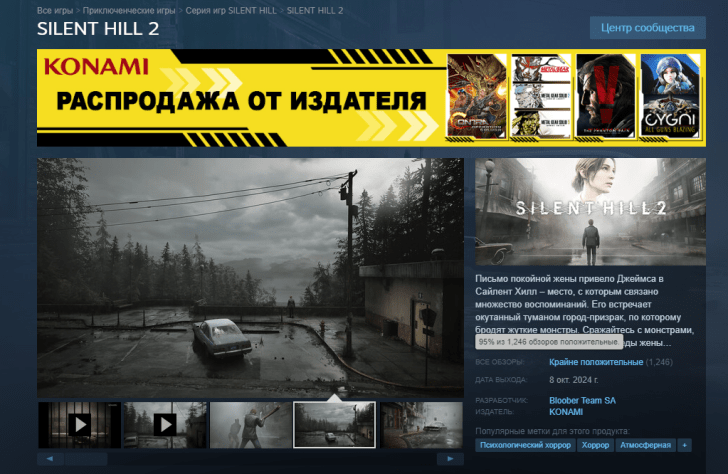Open the Contra game cover in banner
Screen dimensions: 728x474
pos(477,96)
